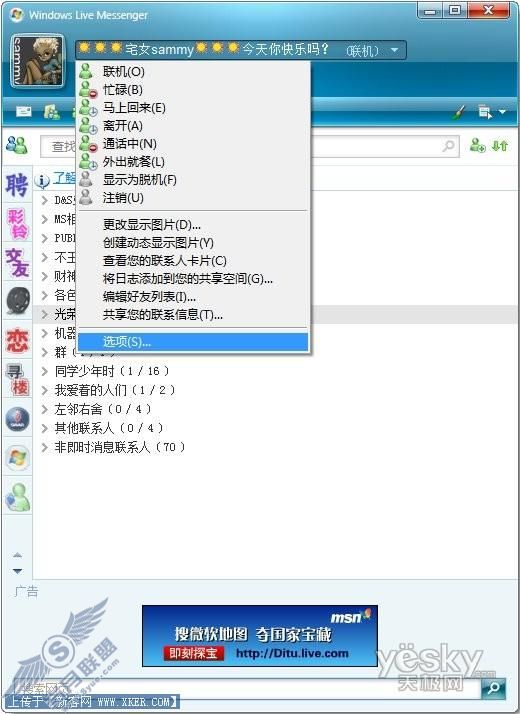Open the 寻楼 sidebar tab icon
The image size is (520, 714).
tap(17, 379)
